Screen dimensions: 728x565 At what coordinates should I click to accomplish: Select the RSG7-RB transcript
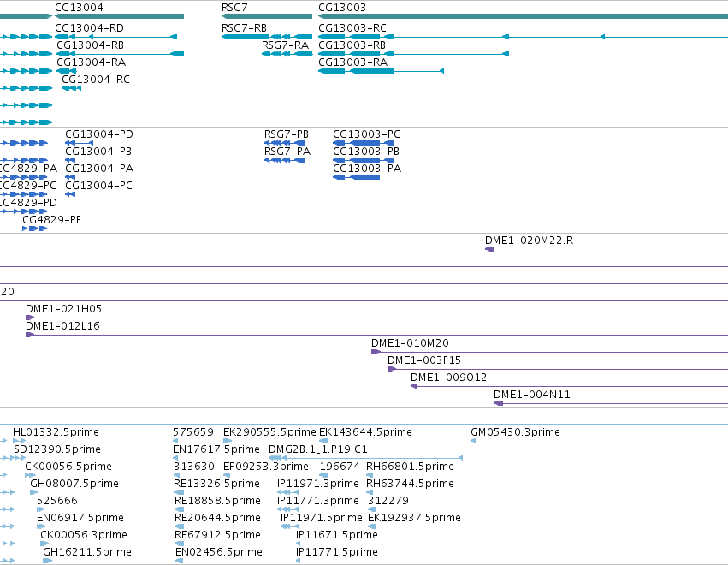click(x=267, y=37)
